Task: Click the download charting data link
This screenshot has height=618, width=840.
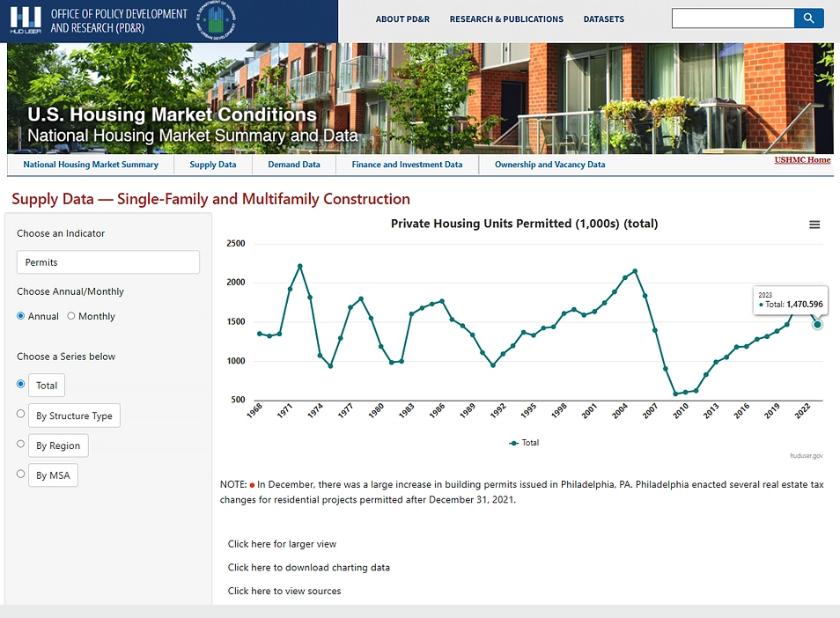Action: pos(308,567)
